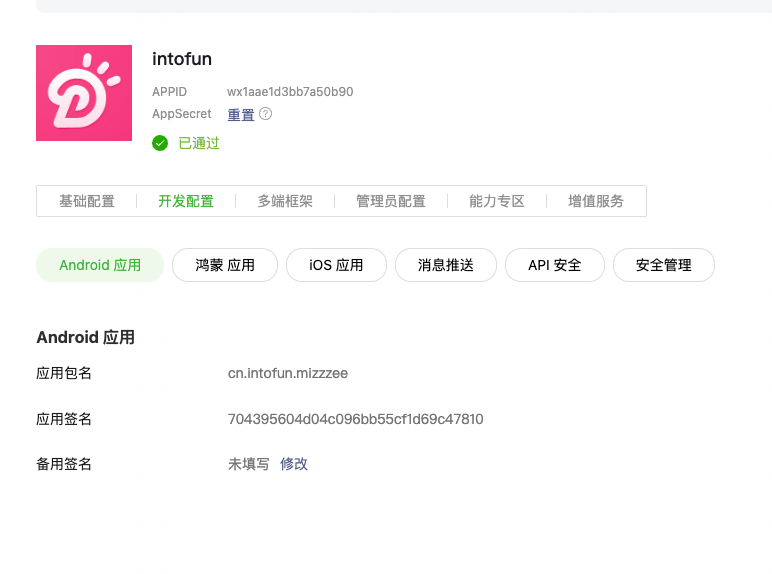Click the 应用包名 label
The image size is (772, 574).
point(64,373)
